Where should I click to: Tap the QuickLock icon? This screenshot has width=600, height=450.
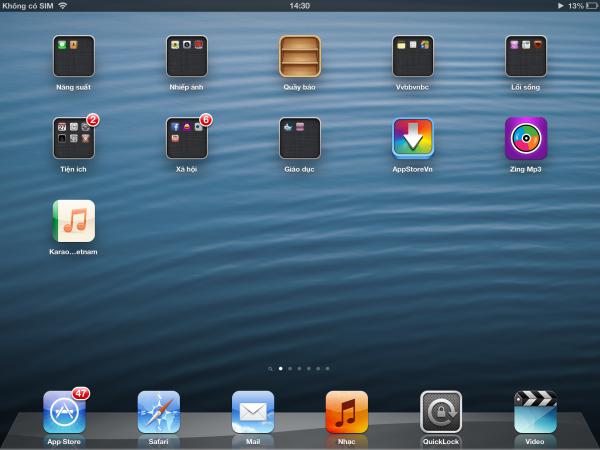tap(441, 411)
